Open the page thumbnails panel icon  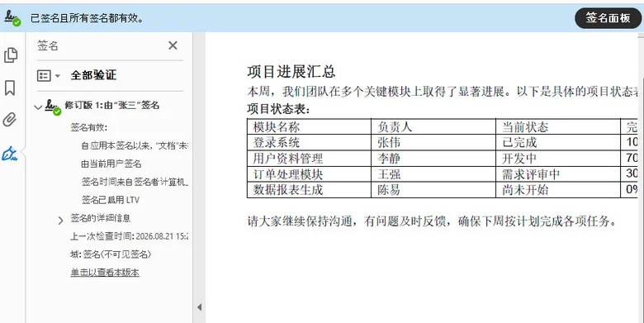click(11, 55)
